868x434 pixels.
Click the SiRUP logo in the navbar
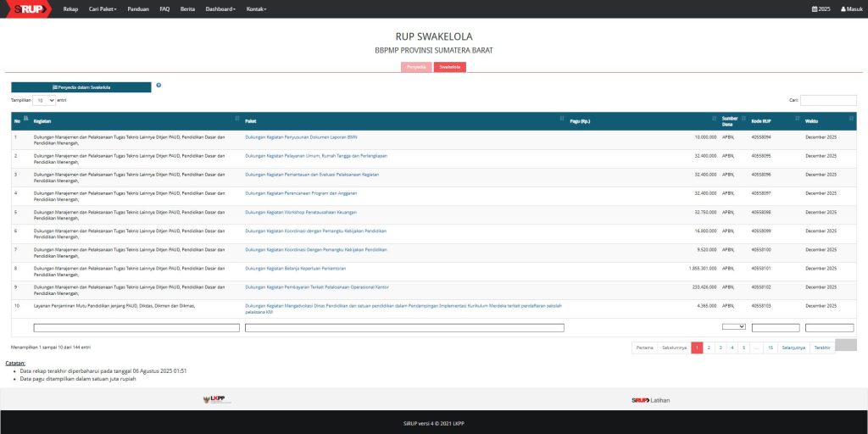tap(26, 8)
